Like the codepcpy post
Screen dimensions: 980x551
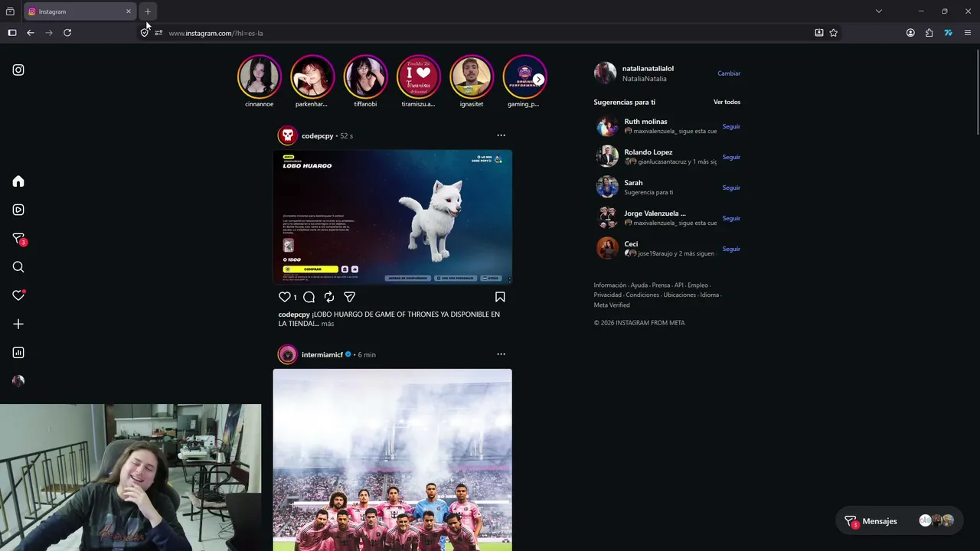click(285, 297)
